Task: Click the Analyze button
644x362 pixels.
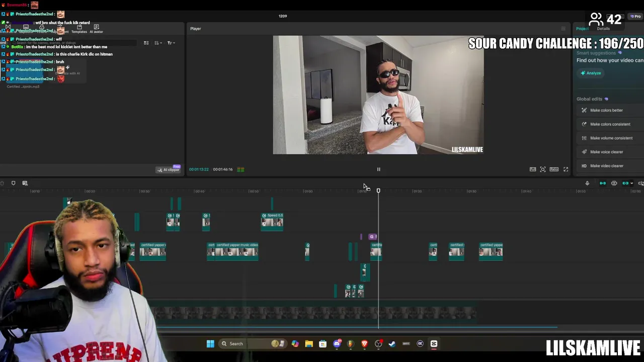Action: [x=591, y=73]
